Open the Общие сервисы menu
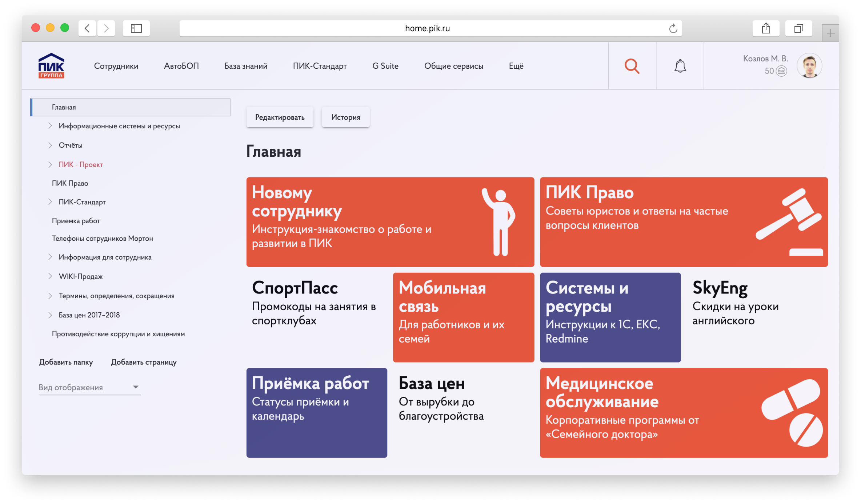The width and height of the screenshot is (861, 504). (453, 66)
